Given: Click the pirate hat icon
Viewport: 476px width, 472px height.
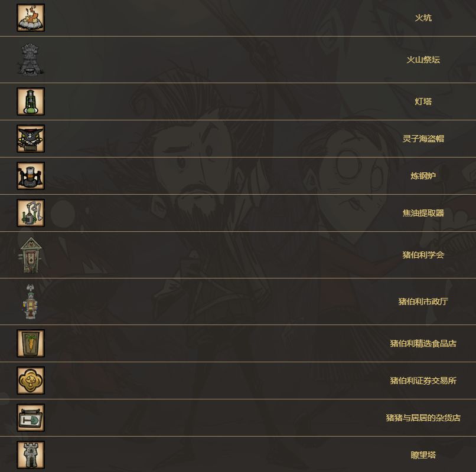Looking at the screenshot, I should click(x=30, y=139).
